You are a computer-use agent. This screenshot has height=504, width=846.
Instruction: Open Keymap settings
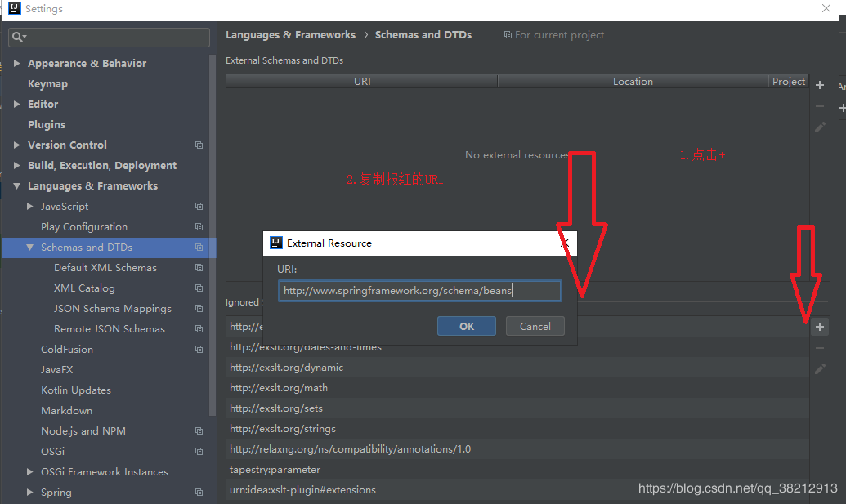point(47,84)
